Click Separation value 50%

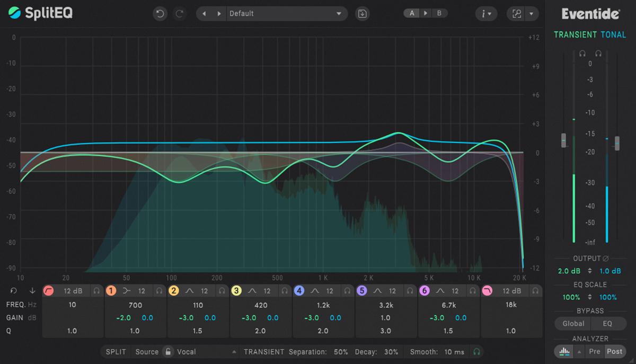pos(341,352)
